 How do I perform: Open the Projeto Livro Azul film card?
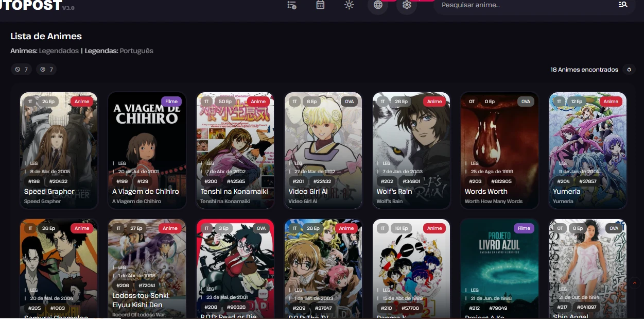pyautogui.click(x=499, y=258)
